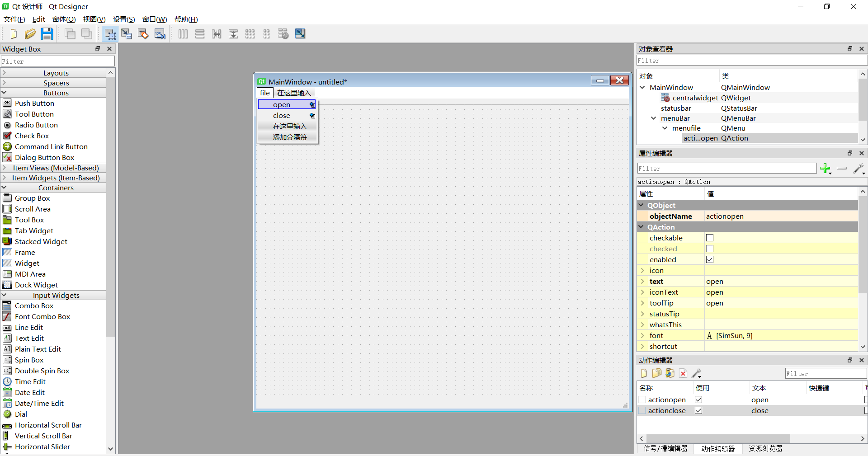The height and width of the screenshot is (456, 868).
Task: Click the action editor Filter field
Action: tap(826, 374)
